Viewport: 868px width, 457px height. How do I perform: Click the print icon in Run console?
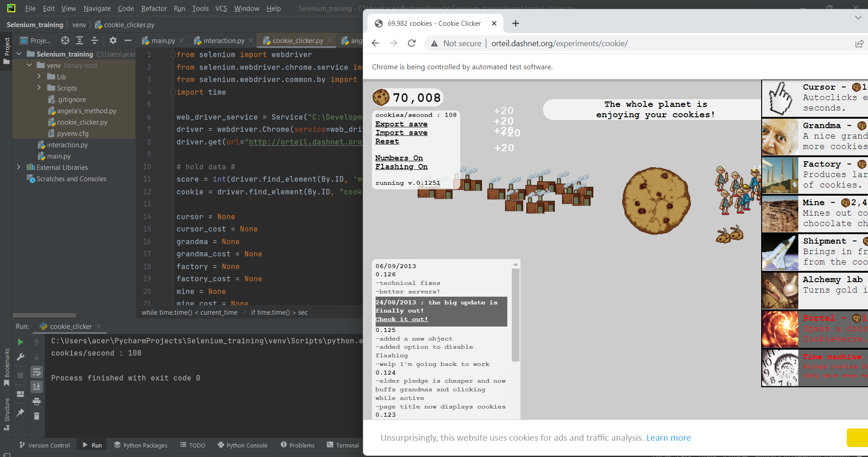click(37, 401)
